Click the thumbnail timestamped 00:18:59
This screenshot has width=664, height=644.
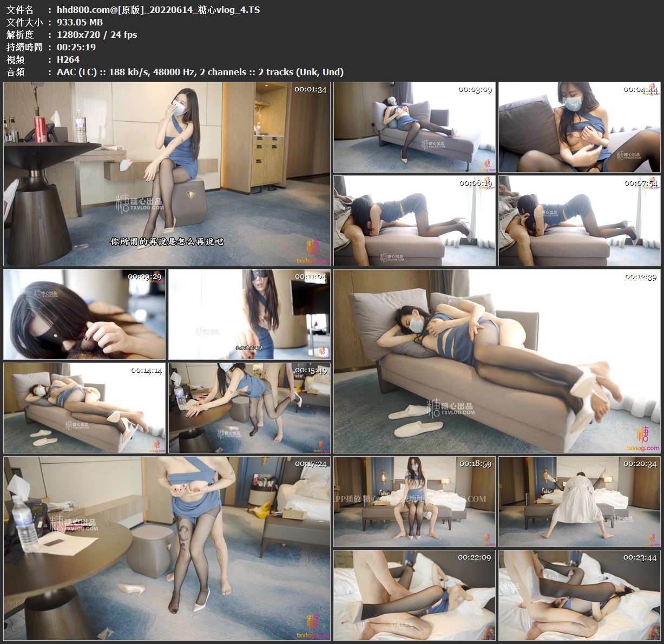(x=414, y=502)
